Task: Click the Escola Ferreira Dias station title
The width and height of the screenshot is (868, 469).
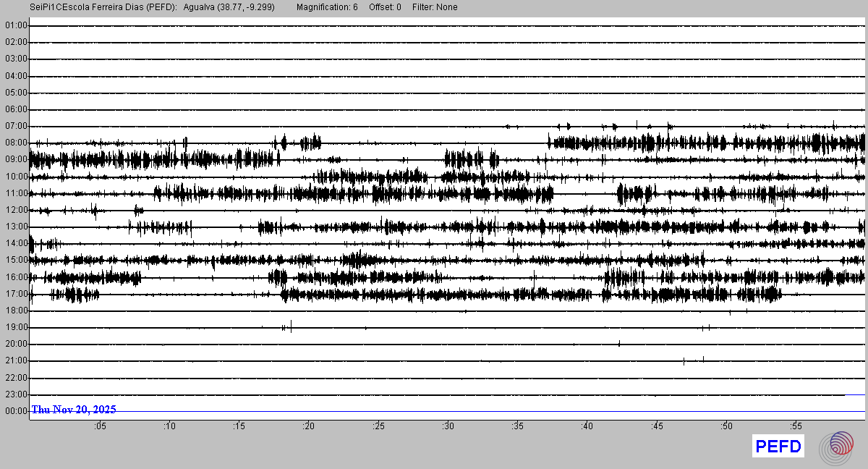Action: tap(103, 7)
